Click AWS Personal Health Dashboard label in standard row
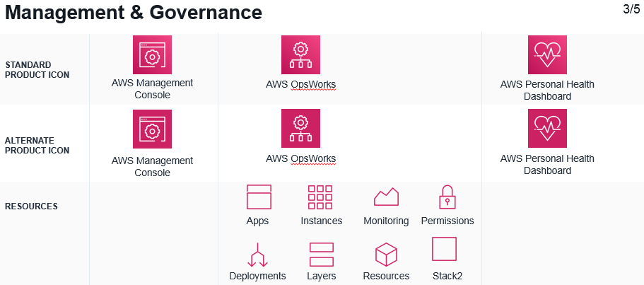 [547, 91]
